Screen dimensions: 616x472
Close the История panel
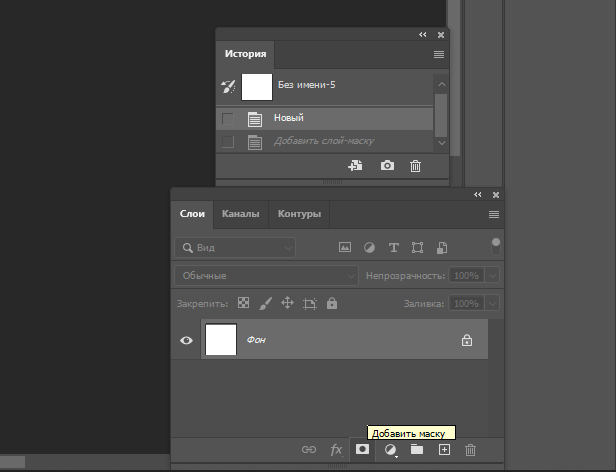point(441,35)
